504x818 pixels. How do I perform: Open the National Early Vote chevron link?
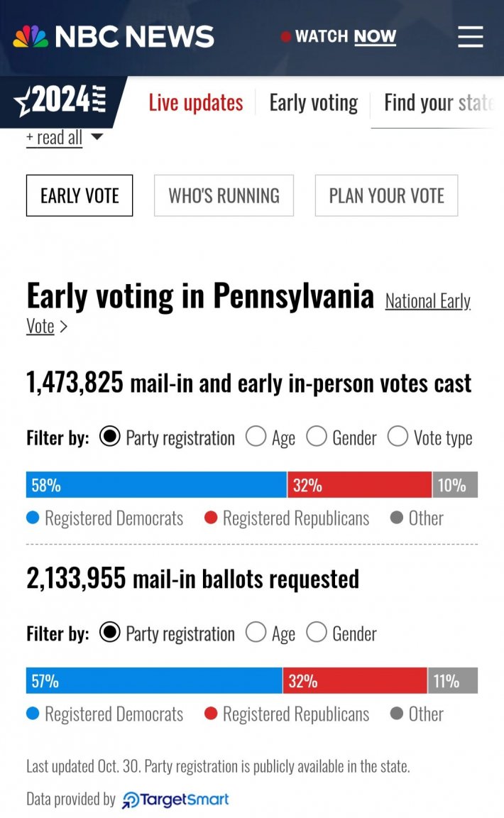coord(64,327)
